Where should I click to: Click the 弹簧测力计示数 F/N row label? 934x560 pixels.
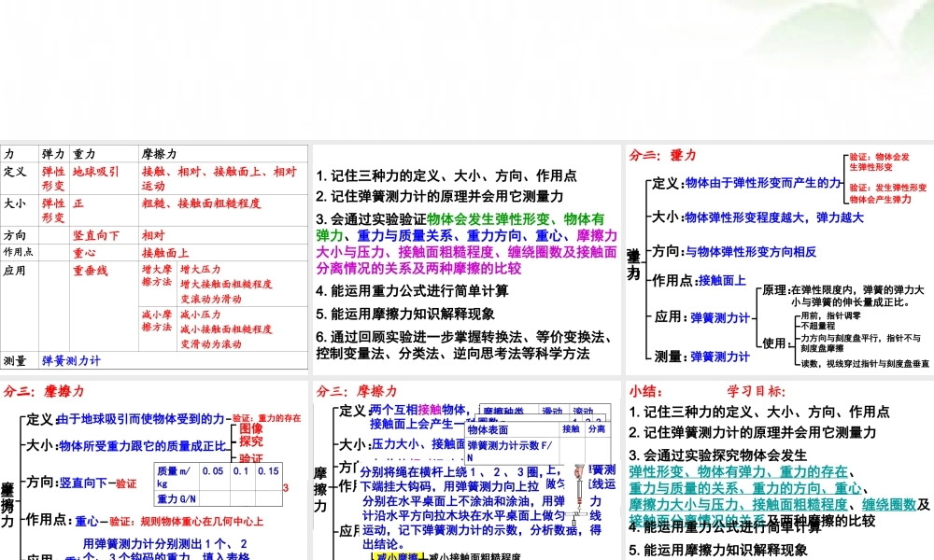coord(509,451)
